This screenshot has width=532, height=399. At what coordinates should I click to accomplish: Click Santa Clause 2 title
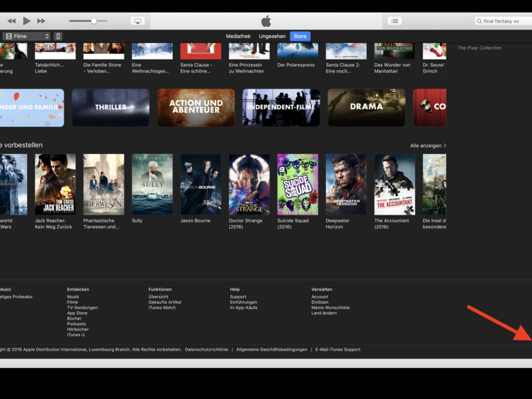[x=343, y=68]
